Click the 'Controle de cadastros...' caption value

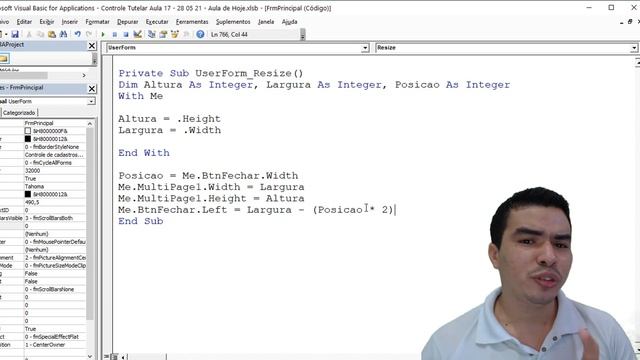[55, 155]
